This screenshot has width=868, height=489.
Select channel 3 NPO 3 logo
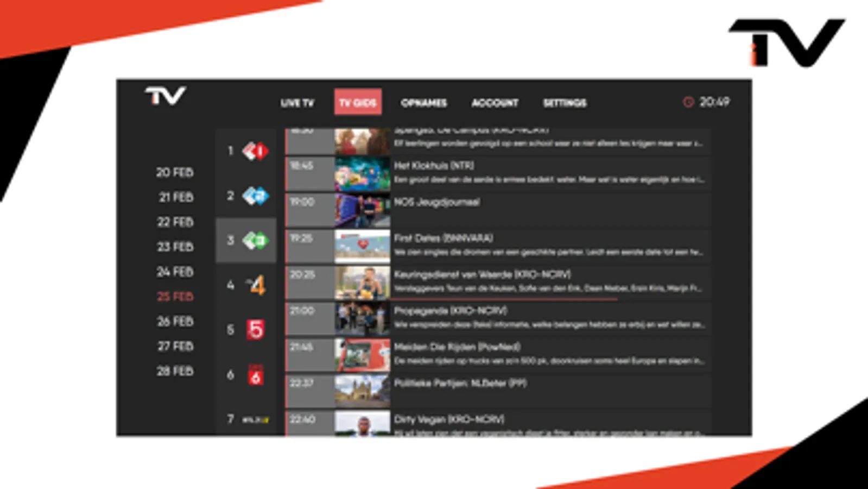[x=255, y=240]
